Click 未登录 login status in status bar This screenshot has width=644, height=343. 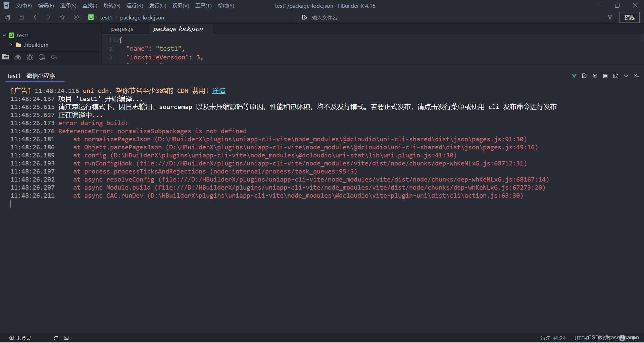tap(20, 338)
